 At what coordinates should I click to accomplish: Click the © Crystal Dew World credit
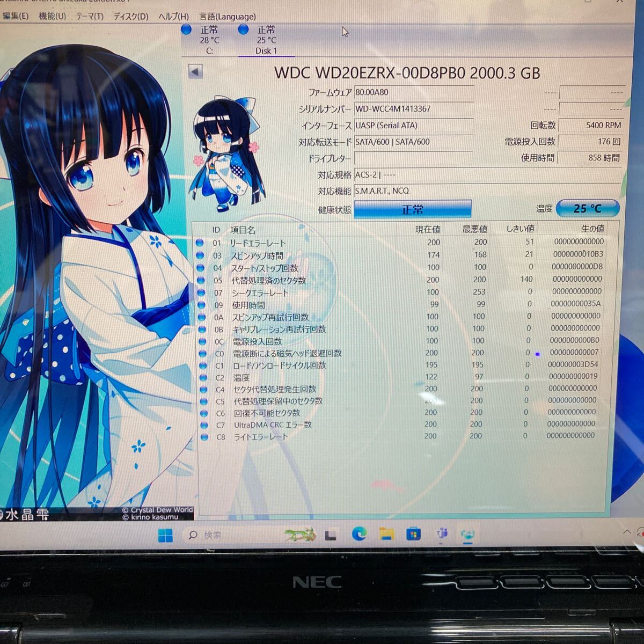tap(157, 510)
